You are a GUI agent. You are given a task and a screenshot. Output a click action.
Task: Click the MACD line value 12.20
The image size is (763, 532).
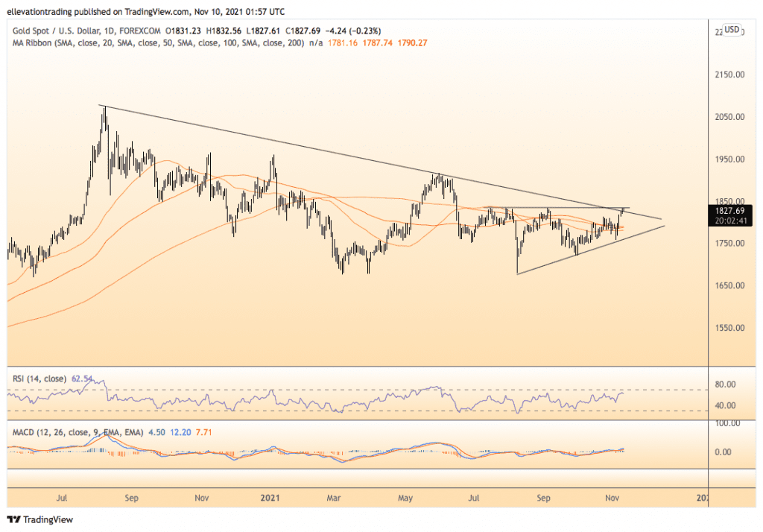pos(180,432)
